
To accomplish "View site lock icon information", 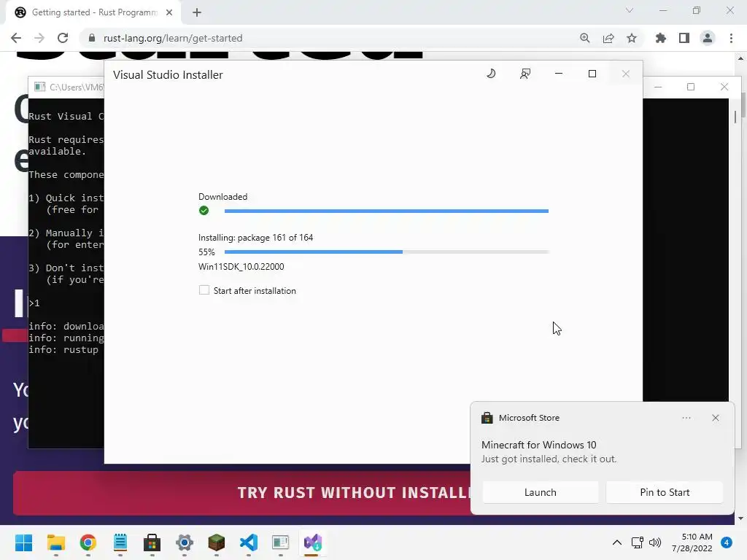I will 92,38.
